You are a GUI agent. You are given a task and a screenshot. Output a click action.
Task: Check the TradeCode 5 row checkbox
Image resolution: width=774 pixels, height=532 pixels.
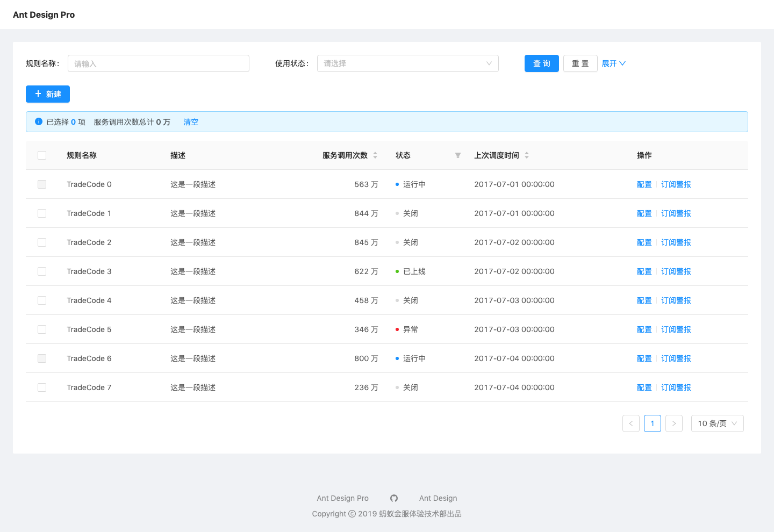[42, 329]
